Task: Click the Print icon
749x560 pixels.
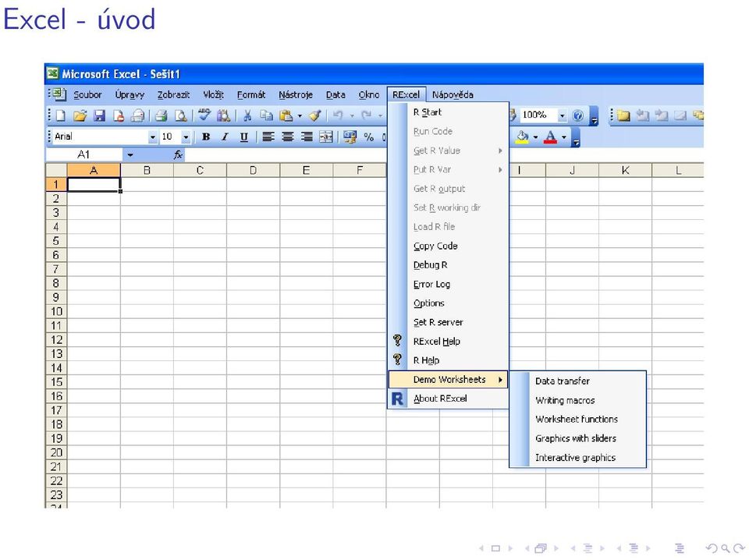Action: click(137, 115)
